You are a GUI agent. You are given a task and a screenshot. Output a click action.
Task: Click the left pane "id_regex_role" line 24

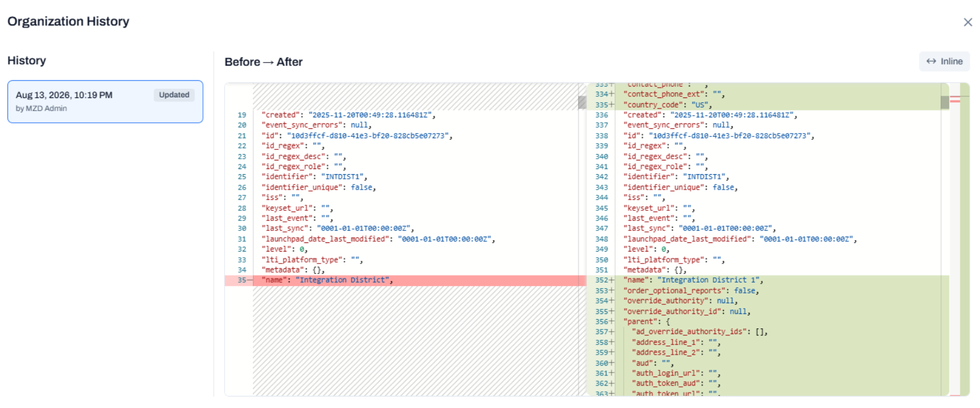pos(304,167)
